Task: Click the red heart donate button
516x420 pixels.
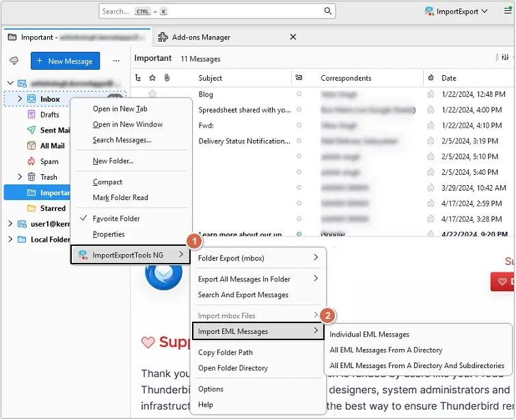Action: 502,281
